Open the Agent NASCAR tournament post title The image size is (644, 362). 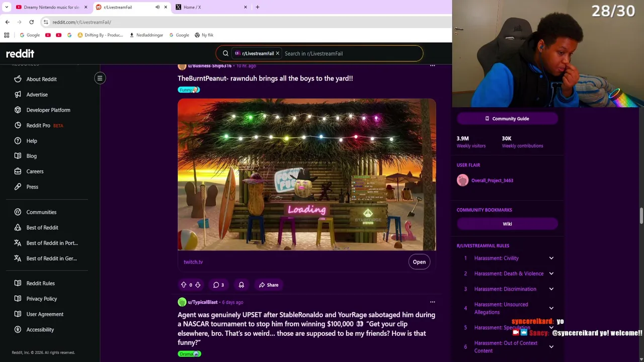pos(306,328)
